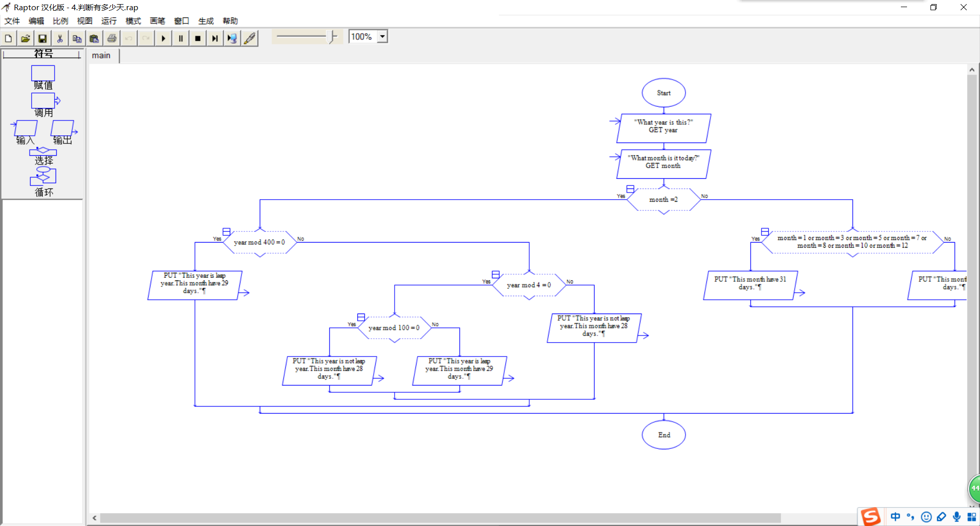Open the 帮助 menu
Screen dimensions: 980x526
click(230, 21)
